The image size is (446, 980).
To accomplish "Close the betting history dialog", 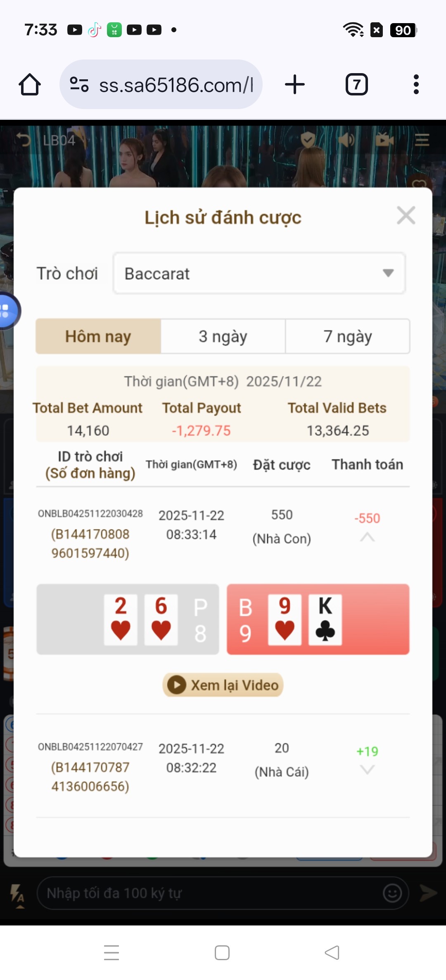I will [x=406, y=216].
